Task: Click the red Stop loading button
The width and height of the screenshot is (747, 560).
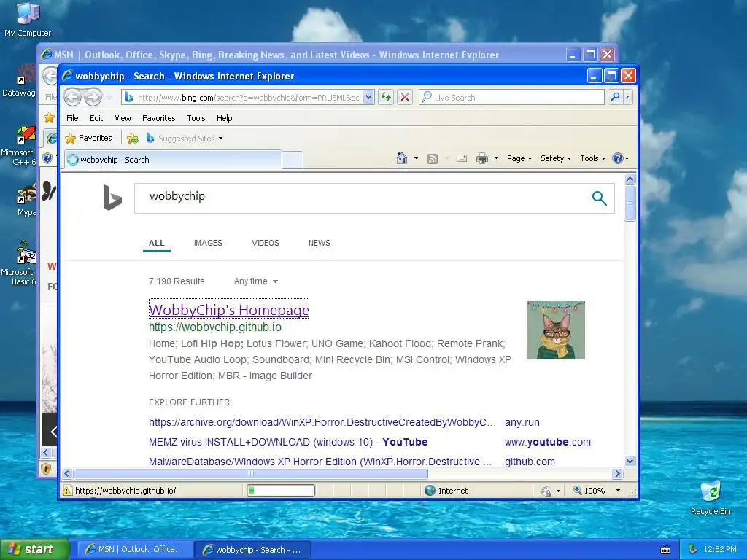Action: (x=405, y=97)
